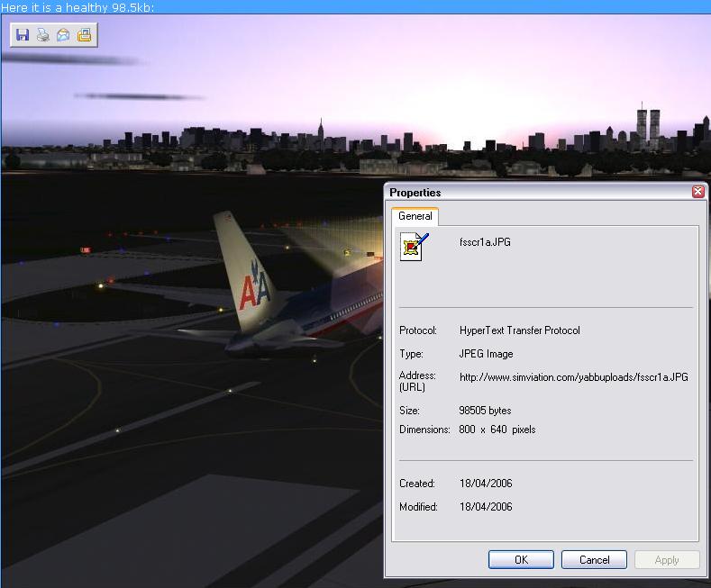Click the fsscr1a.JPG file icon in Properties
Image resolution: width=711 pixels, height=588 pixels.
click(415, 246)
